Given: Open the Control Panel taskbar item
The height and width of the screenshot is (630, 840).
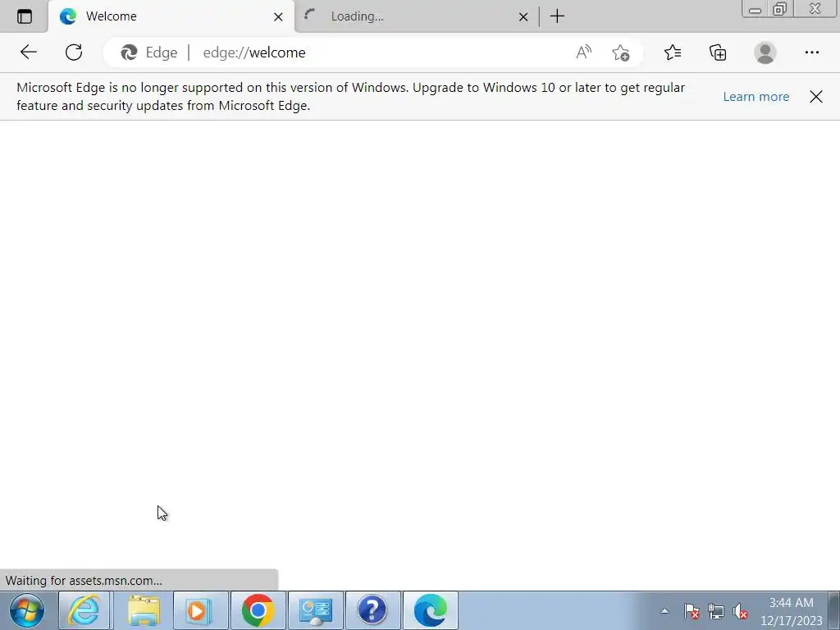Looking at the screenshot, I should pos(316,610).
